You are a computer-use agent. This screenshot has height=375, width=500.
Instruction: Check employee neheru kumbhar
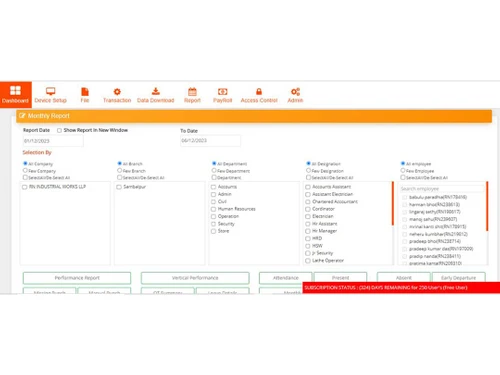pos(405,234)
